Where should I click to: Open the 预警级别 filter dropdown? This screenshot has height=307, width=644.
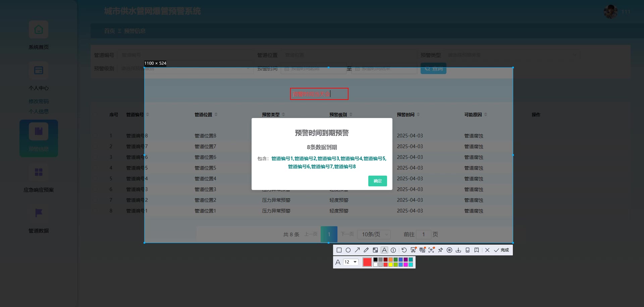[x=185, y=68]
